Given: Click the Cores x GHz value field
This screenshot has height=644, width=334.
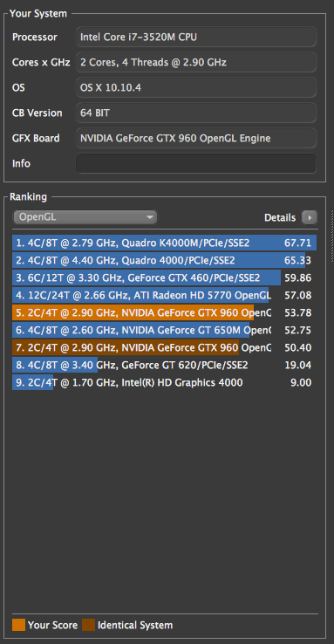Looking at the screenshot, I should [x=196, y=63].
